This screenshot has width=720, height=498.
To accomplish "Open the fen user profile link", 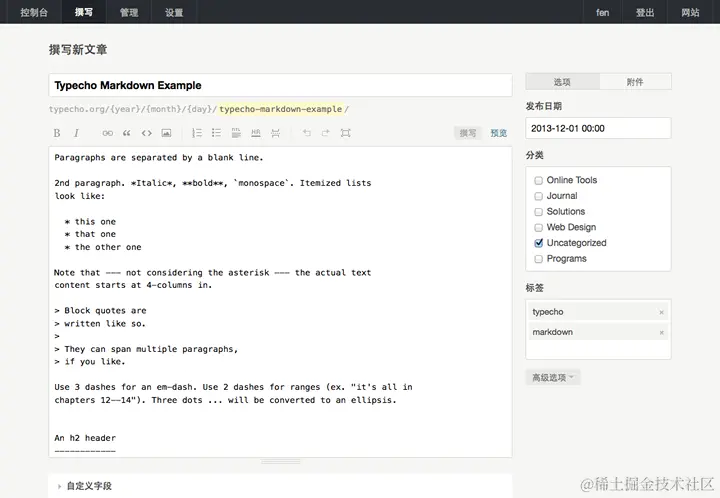I will click(602, 12).
